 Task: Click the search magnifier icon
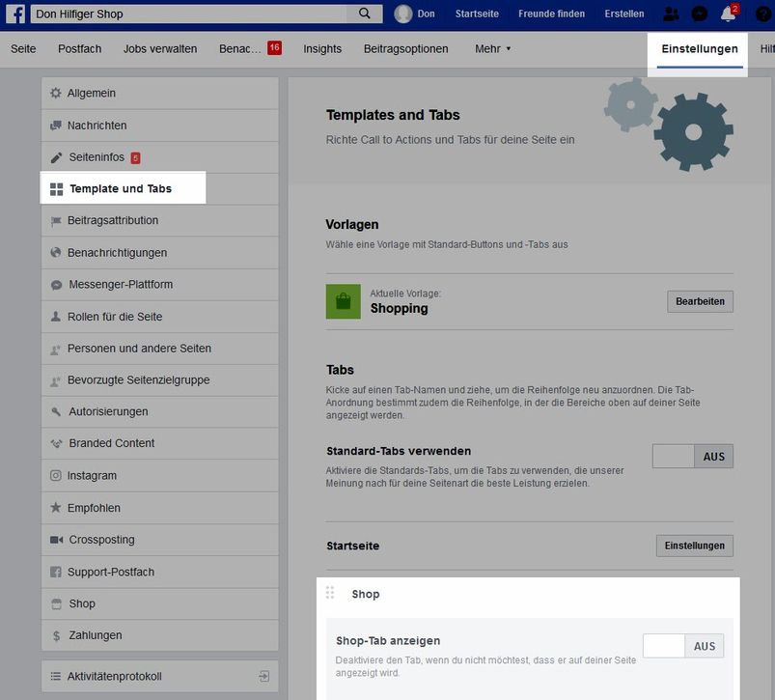364,14
